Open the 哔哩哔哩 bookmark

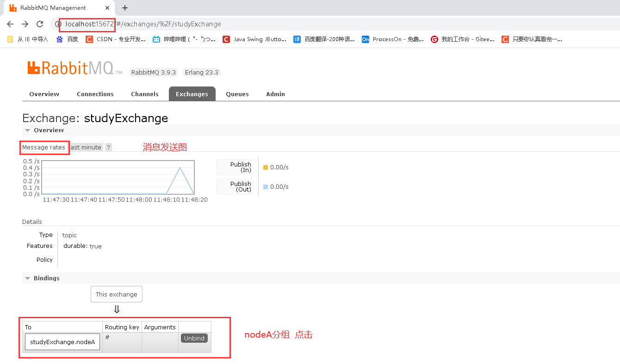[x=184, y=39]
